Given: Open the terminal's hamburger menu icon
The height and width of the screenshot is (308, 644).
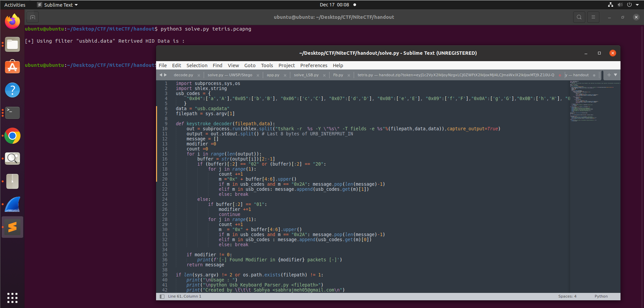Looking at the screenshot, I should click(593, 17).
